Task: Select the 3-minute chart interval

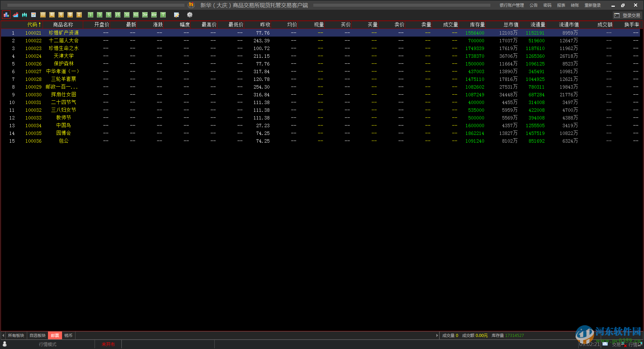Action: 100,15
